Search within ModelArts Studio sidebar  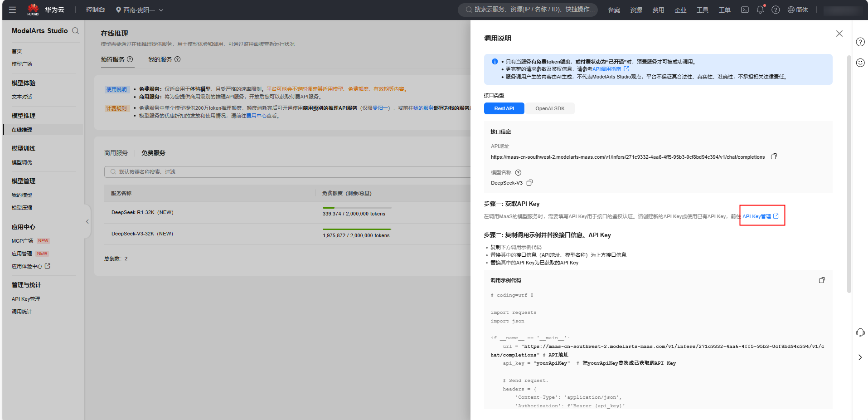(x=76, y=31)
